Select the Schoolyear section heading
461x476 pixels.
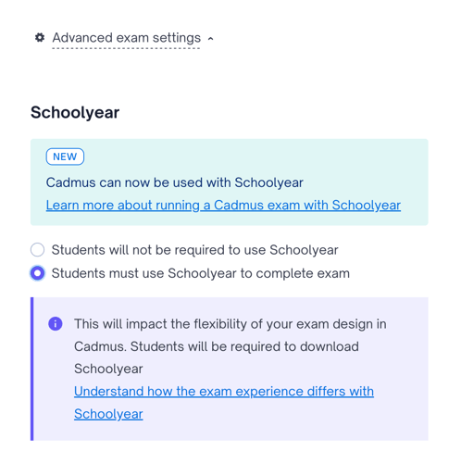[x=75, y=112]
